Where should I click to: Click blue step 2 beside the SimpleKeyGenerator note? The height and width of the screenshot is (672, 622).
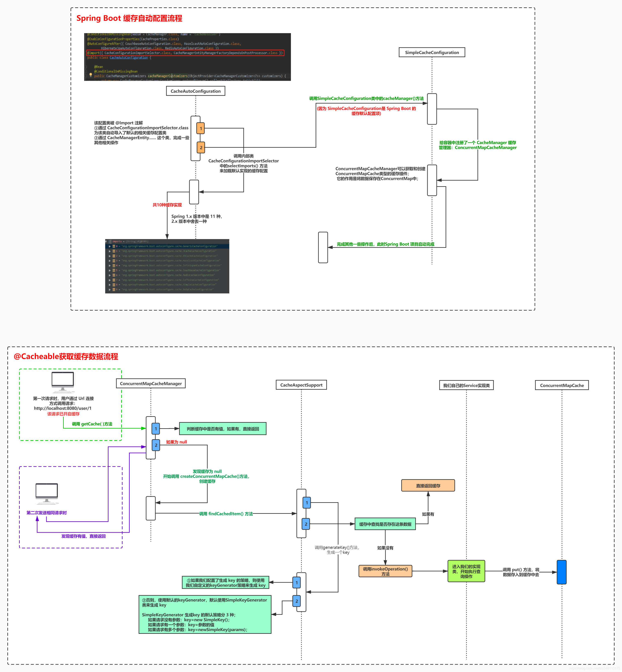[x=297, y=601]
